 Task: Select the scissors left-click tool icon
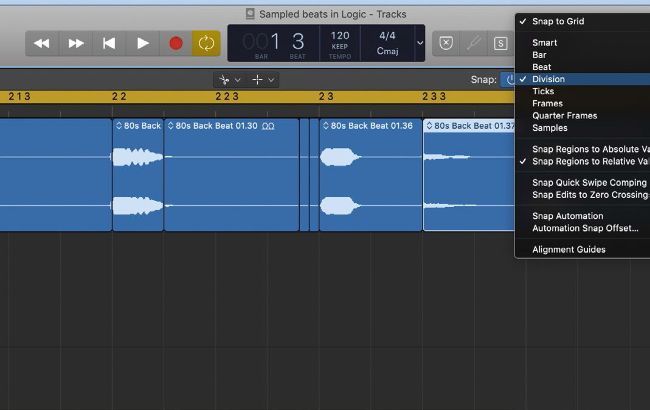[x=224, y=80]
